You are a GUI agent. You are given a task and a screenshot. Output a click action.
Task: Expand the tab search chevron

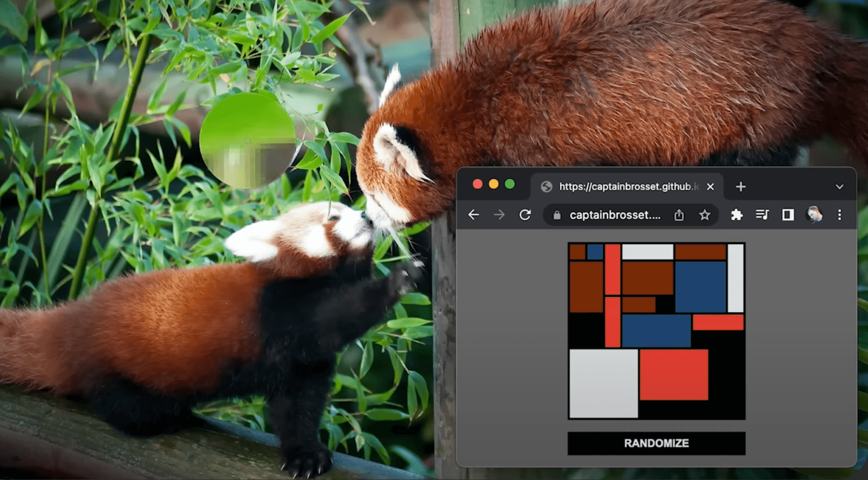(839, 187)
